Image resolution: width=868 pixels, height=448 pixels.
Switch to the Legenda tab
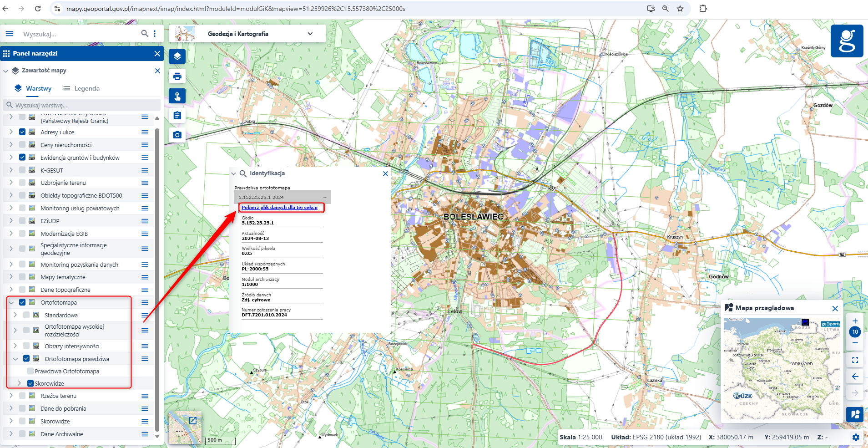tap(81, 88)
